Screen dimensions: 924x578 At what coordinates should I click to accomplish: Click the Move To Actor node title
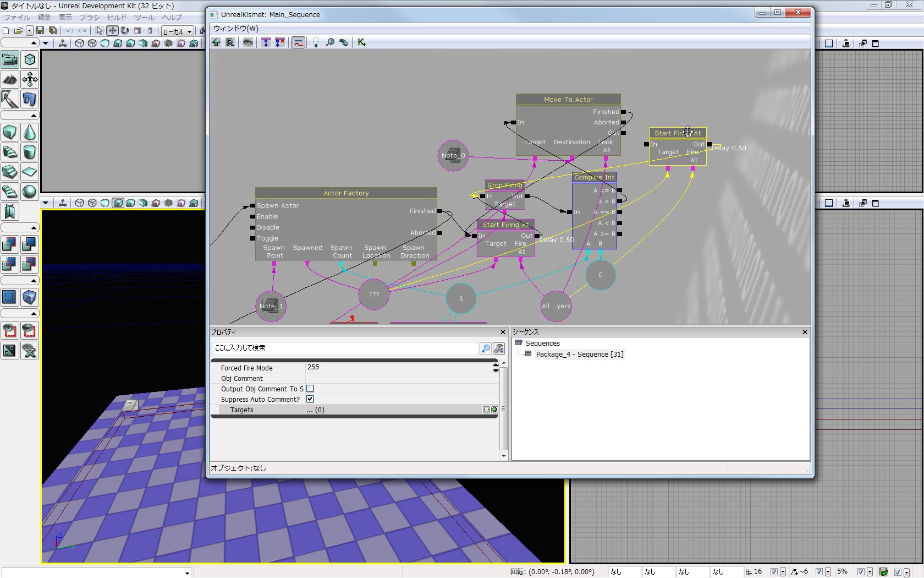568,100
